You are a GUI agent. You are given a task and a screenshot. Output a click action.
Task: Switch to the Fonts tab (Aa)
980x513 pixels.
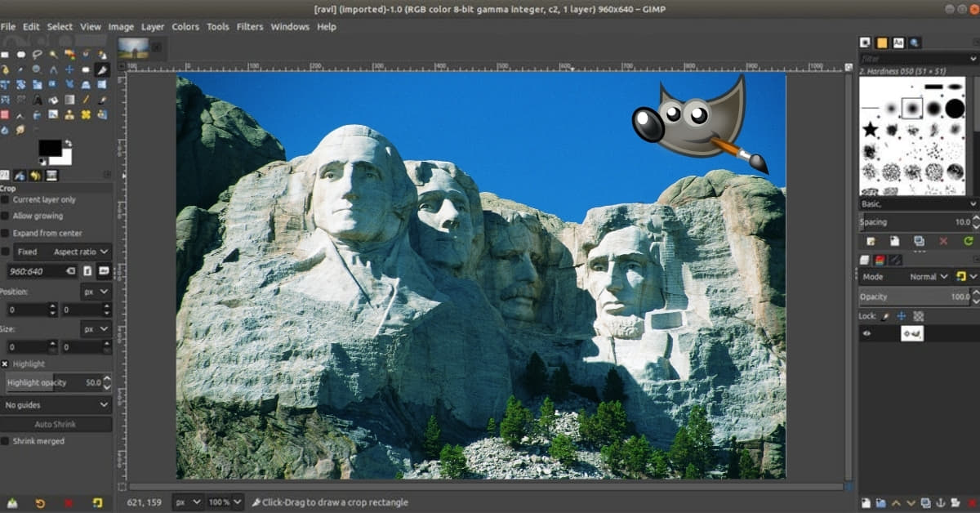[x=898, y=42]
